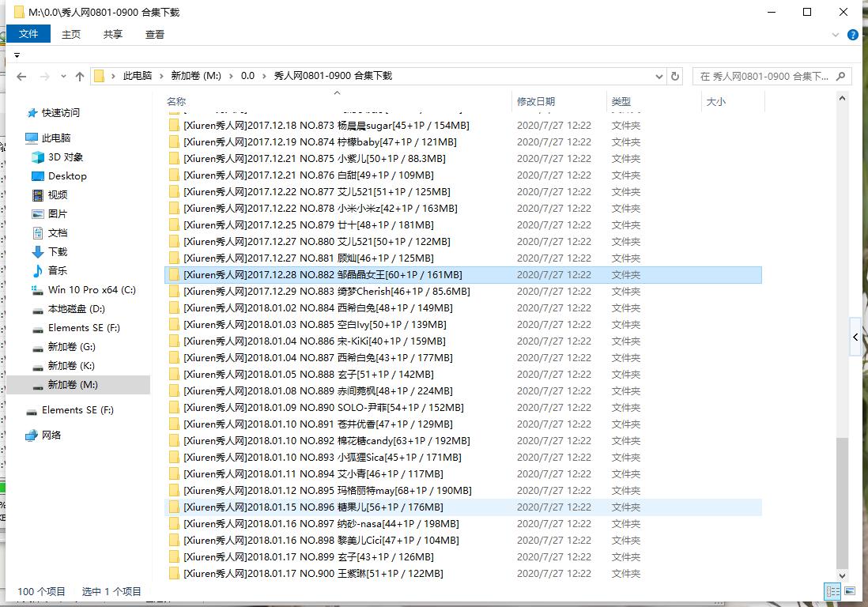Screen dimensions: 868x607
Task: Open the 主页 Home ribbon tab
Action: [x=71, y=34]
